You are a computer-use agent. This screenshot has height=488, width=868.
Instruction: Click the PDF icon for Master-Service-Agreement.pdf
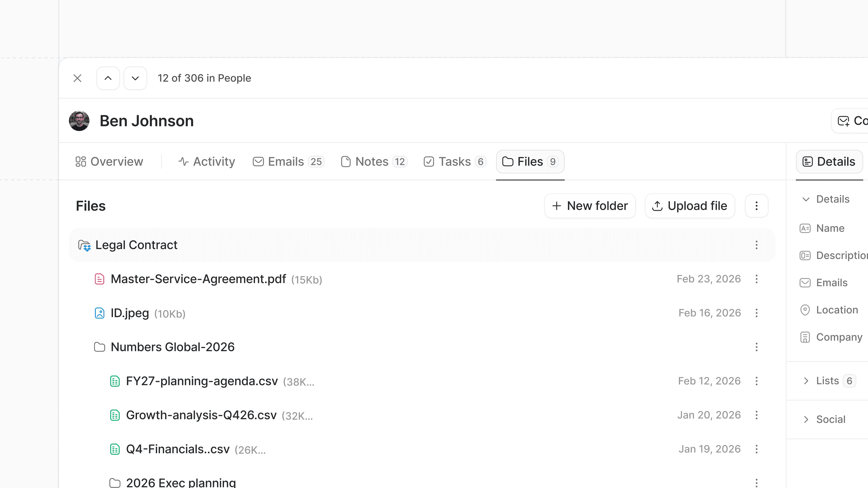99,279
